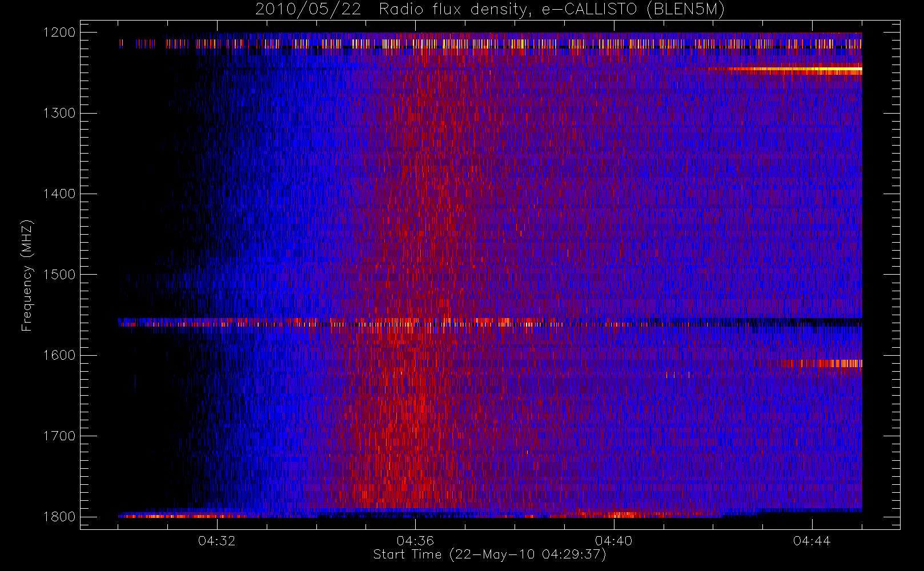The height and width of the screenshot is (571, 924).
Task: Select the 1600 frequency tick label
Action: tap(59, 355)
